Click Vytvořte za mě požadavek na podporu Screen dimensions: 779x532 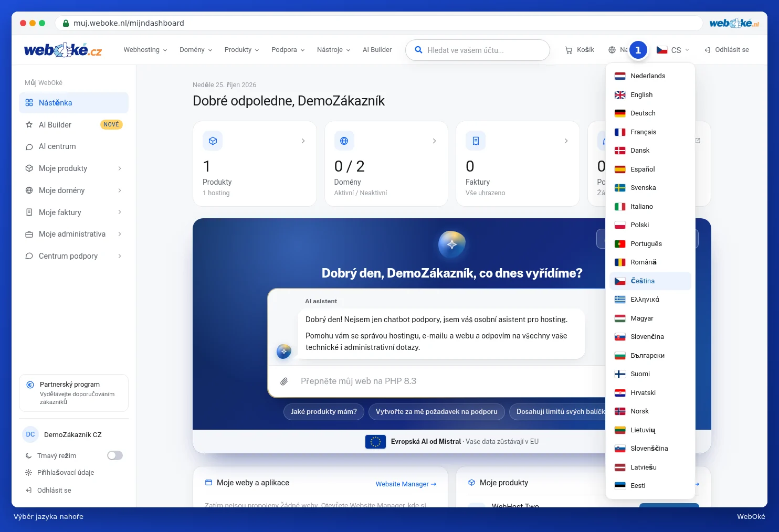pyautogui.click(x=437, y=412)
